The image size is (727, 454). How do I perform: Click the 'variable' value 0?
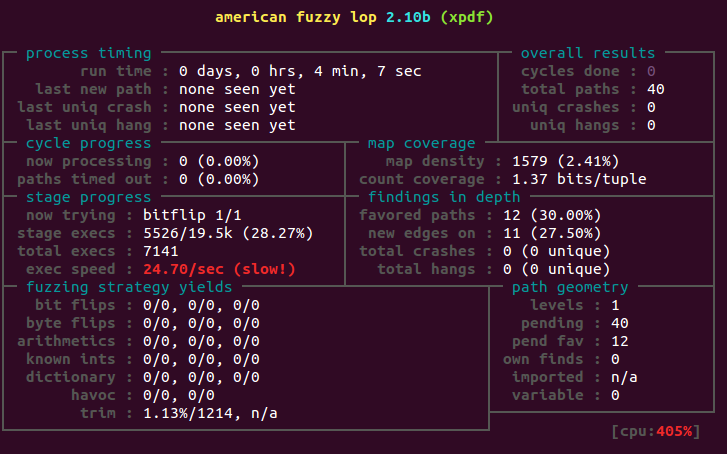(x=615, y=395)
